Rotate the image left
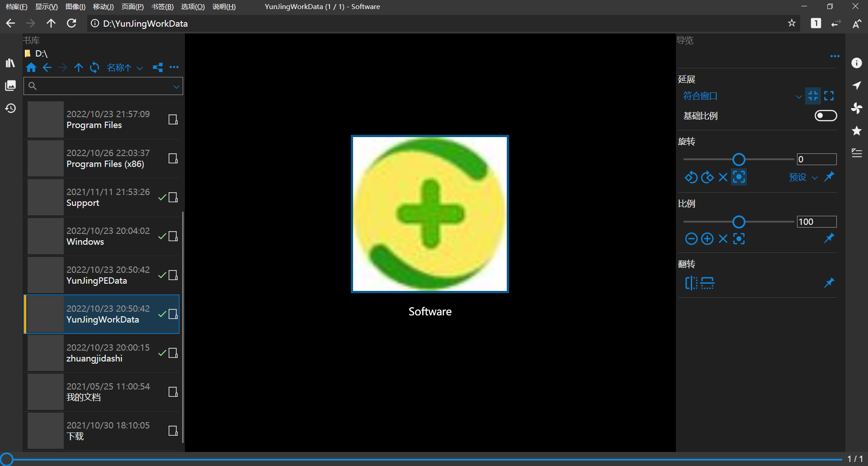 tap(691, 177)
